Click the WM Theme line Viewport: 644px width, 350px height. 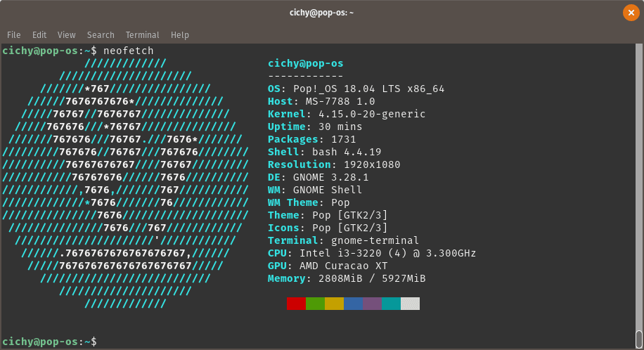[x=309, y=202]
